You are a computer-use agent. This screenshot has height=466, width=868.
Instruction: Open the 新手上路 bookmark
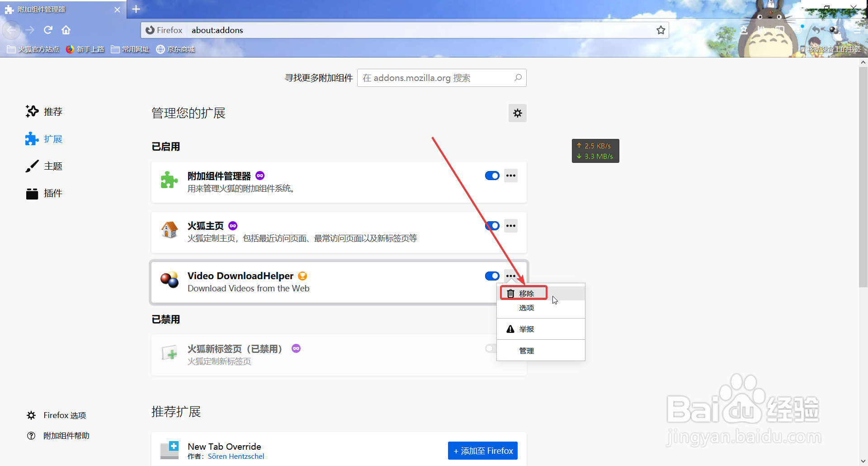point(85,49)
